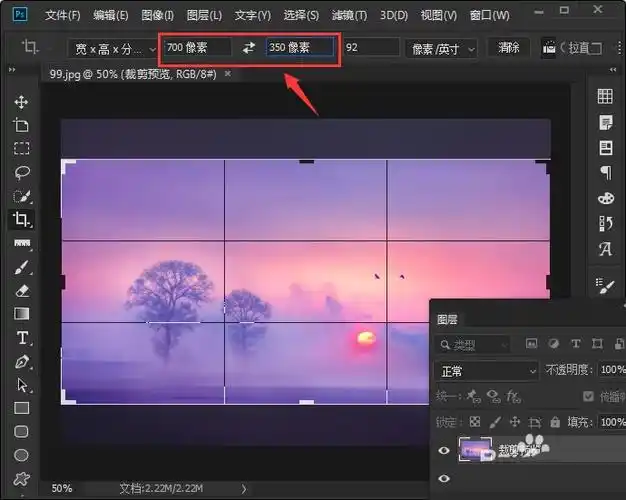Screen dimensions: 626x500
Task: Toggle lock position in Layers panel
Action: 515,422
